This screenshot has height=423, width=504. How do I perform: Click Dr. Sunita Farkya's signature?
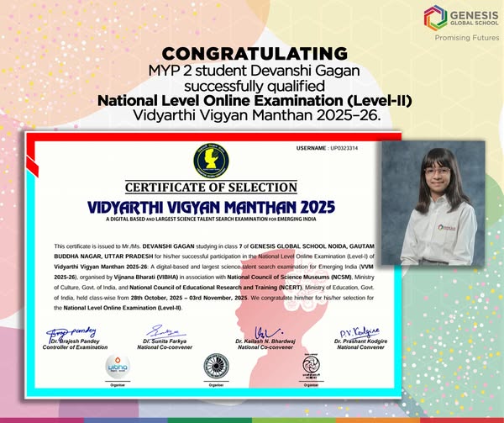pos(164,331)
